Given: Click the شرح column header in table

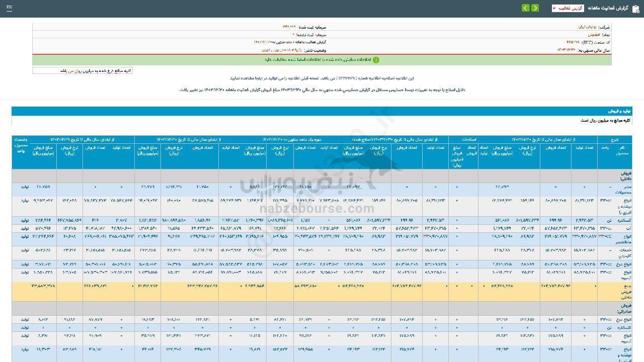Looking at the screenshot, I should (614, 139).
